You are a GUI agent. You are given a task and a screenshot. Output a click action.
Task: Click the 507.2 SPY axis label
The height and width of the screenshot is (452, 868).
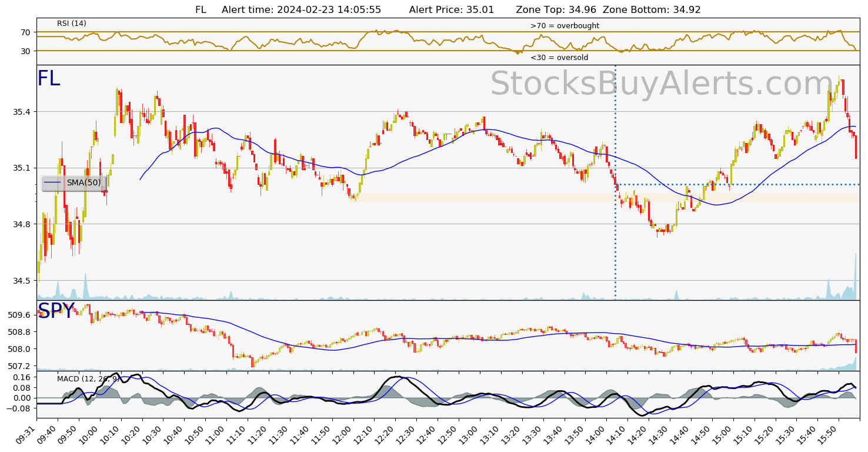(19, 365)
